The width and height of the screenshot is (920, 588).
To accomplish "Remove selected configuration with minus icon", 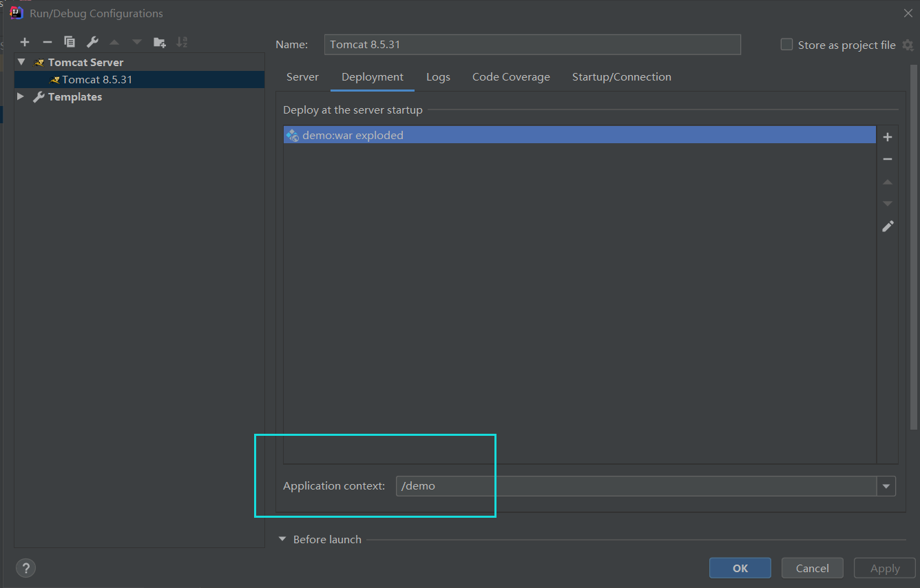I will 48,42.
